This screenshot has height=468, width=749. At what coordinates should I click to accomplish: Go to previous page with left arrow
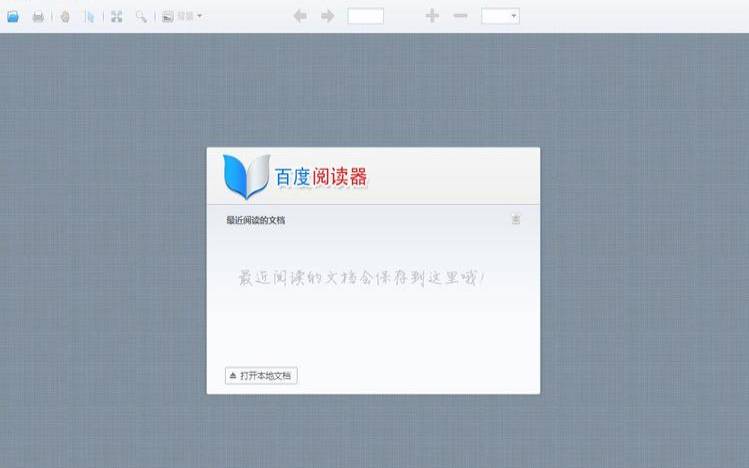pos(300,16)
